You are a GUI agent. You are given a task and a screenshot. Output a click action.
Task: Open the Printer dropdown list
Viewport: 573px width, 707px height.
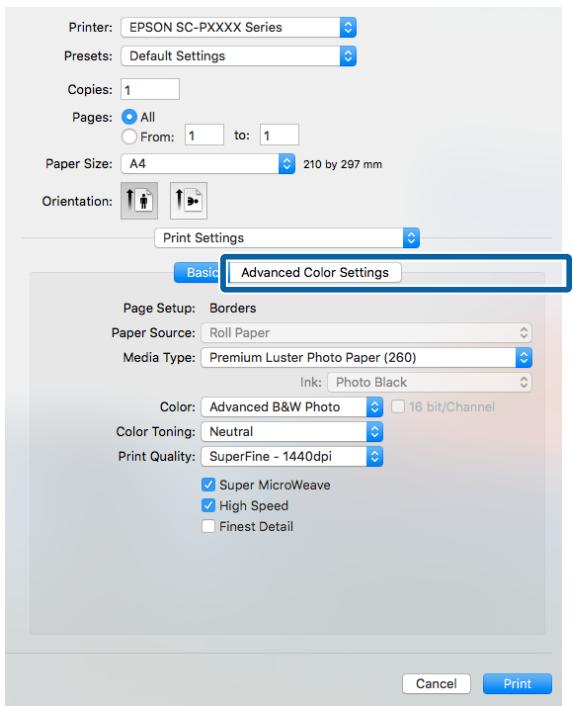238,28
